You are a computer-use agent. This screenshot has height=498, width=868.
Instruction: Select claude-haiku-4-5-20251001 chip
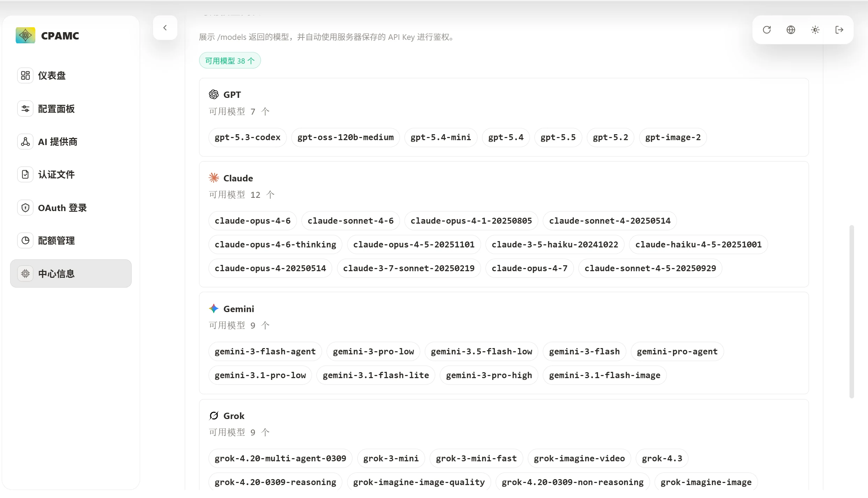pos(699,244)
